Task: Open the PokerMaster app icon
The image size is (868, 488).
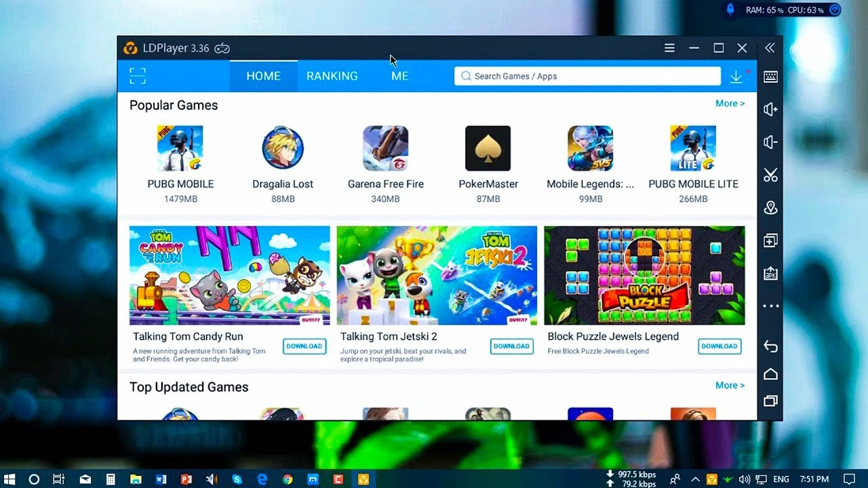Action: coord(488,148)
